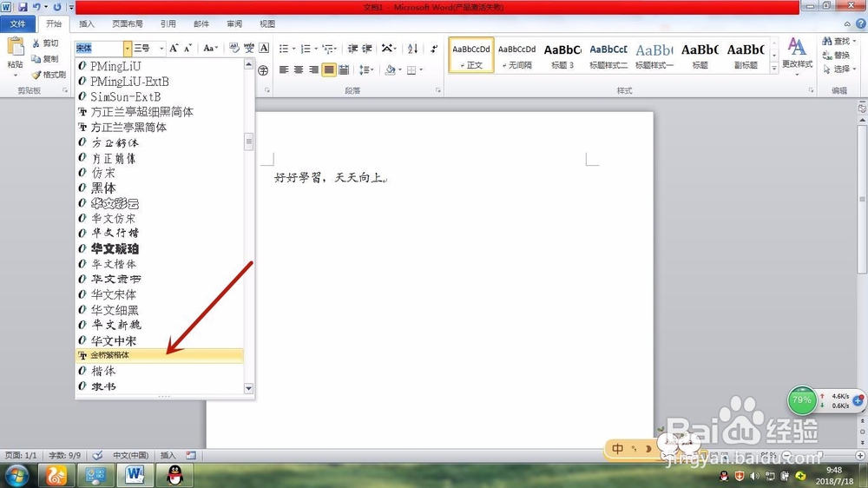Toggle the highlighted Justify alignment button
The width and height of the screenshot is (868, 488).
329,69
